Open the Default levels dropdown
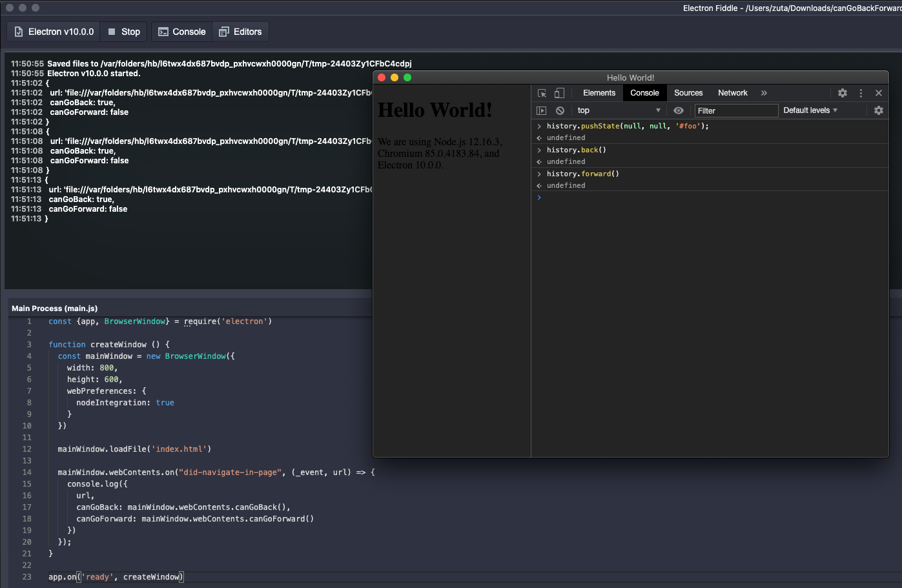This screenshot has width=902, height=588. tap(809, 110)
